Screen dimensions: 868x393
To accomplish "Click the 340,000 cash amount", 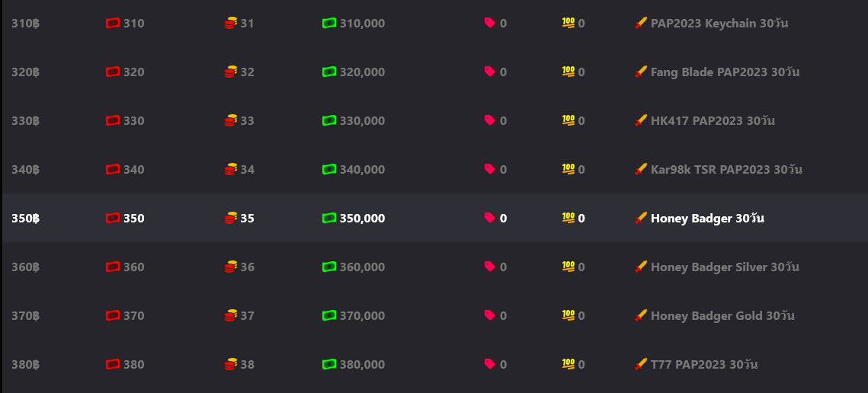I will point(362,170).
